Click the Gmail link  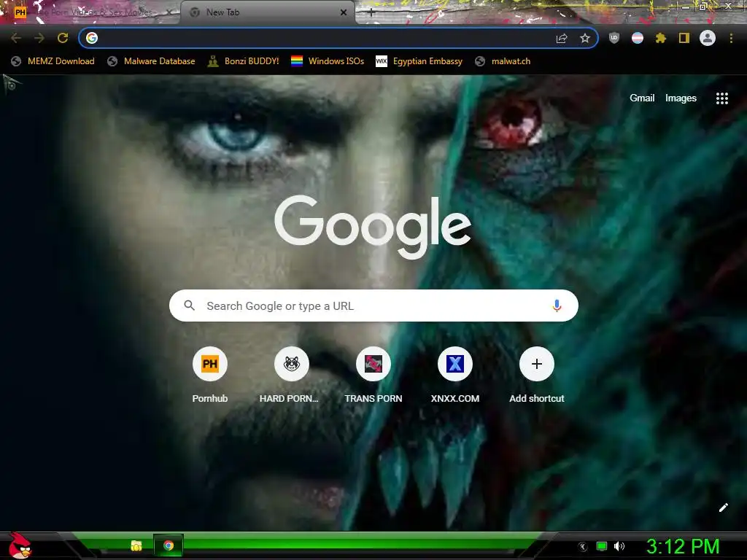[642, 98]
